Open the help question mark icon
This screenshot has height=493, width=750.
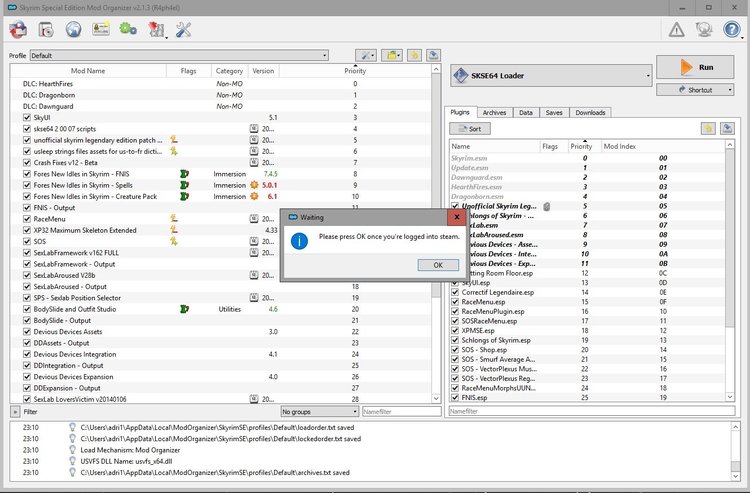pos(732,30)
